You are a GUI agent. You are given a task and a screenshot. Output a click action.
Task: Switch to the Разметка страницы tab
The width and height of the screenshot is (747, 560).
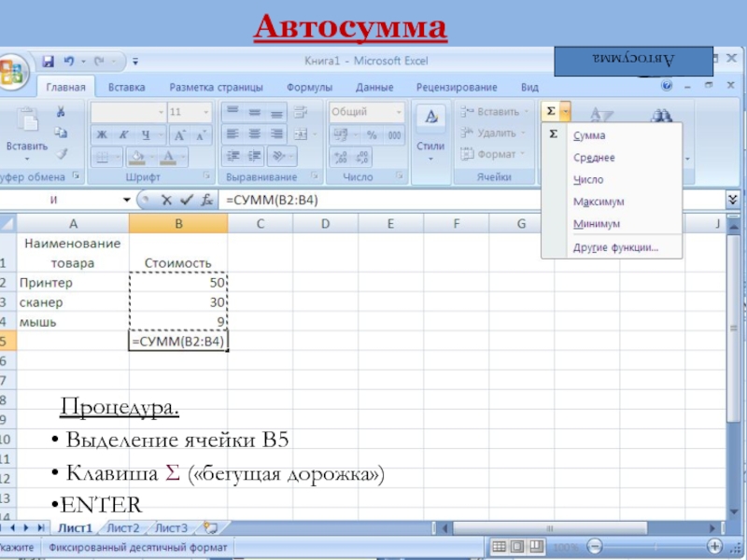(x=217, y=87)
